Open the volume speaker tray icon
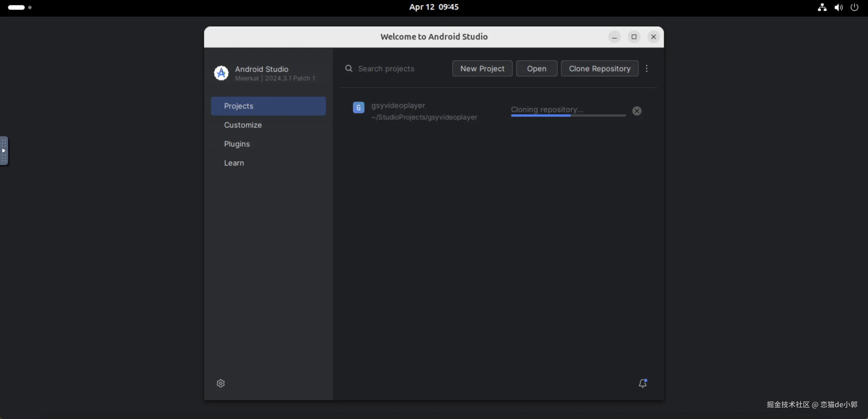Image resolution: width=868 pixels, height=419 pixels. tap(838, 7)
